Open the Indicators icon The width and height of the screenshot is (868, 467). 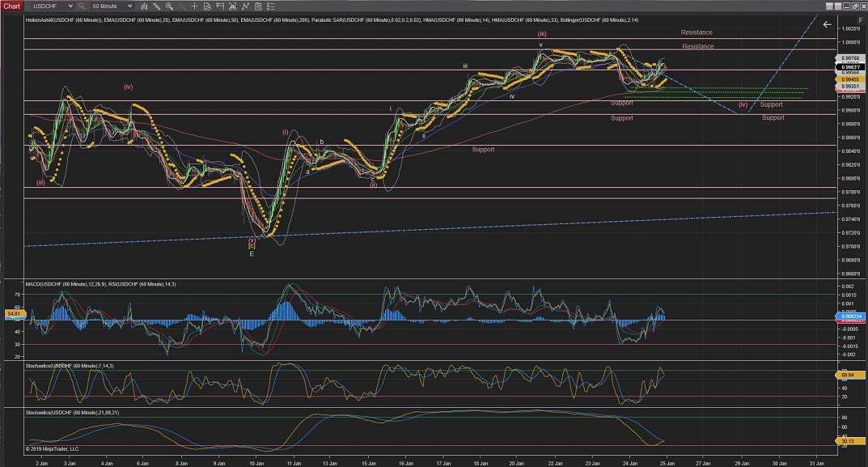point(232,6)
